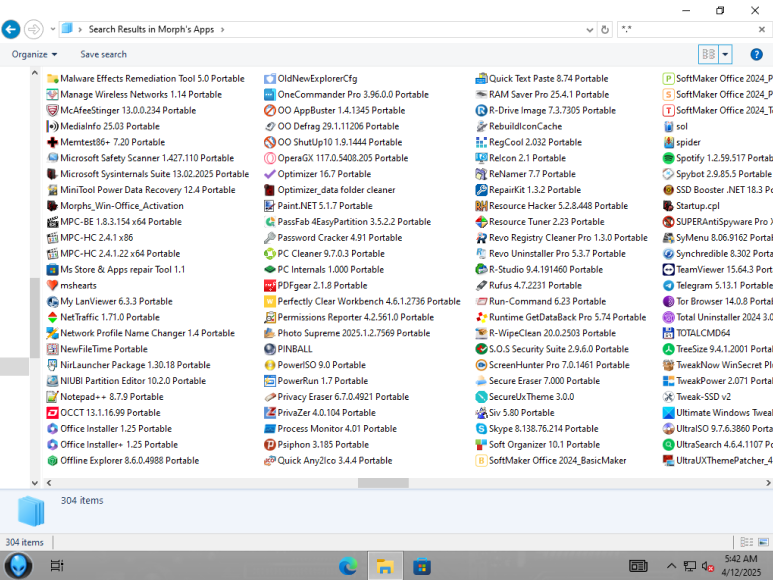Show hidden tray icons chevron
This screenshot has height=580, width=773.
(671, 566)
